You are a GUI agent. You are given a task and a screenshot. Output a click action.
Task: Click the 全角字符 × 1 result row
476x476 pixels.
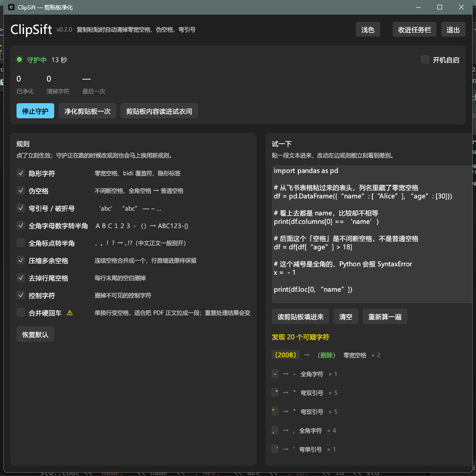pos(304,374)
